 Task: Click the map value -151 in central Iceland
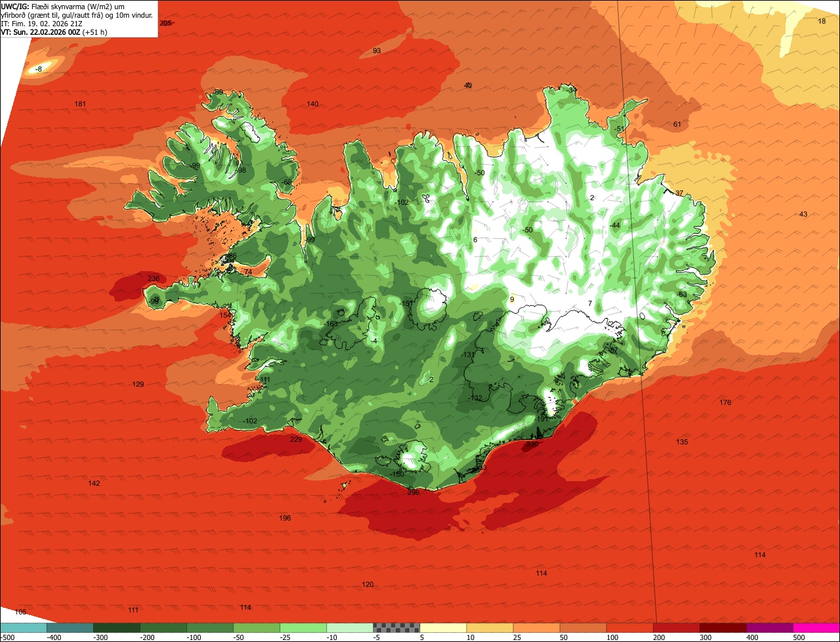(x=406, y=303)
